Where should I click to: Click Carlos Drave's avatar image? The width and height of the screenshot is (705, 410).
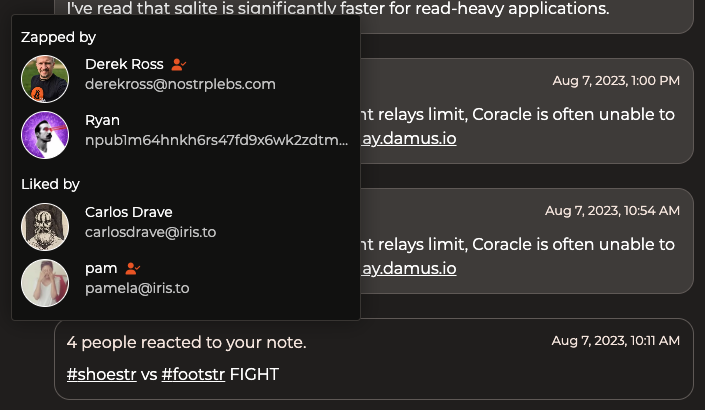coord(45,227)
